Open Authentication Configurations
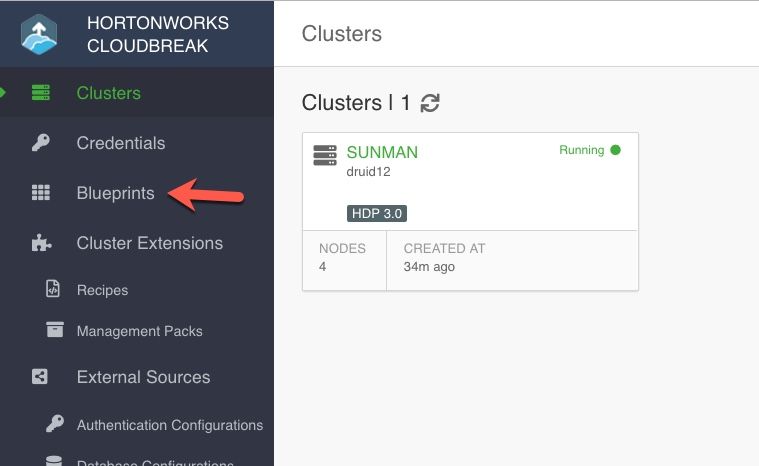The width and height of the screenshot is (759, 466). tap(170, 425)
